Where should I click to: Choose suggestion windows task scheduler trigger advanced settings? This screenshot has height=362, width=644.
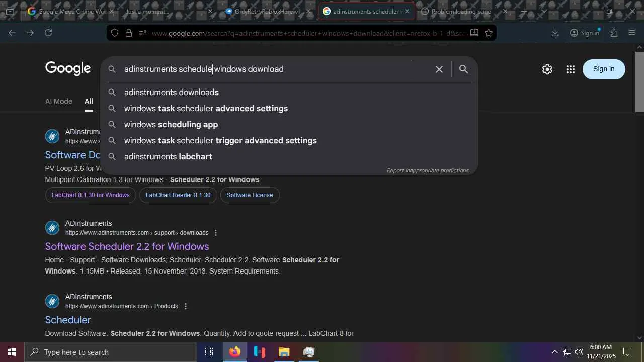click(x=289, y=140)
